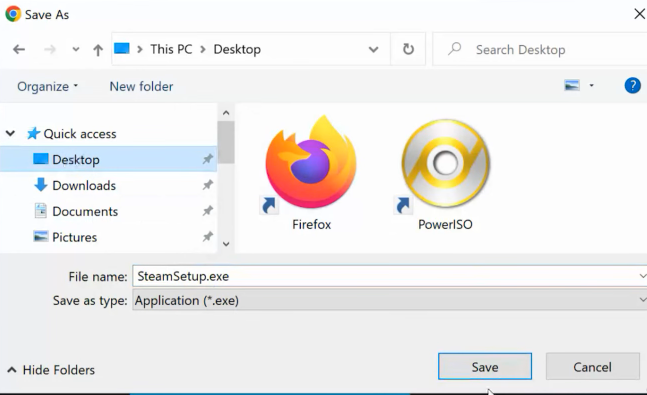Click the File name field with SteamSetup.exe
The image size is (647, 395).
tap(390, 276)
